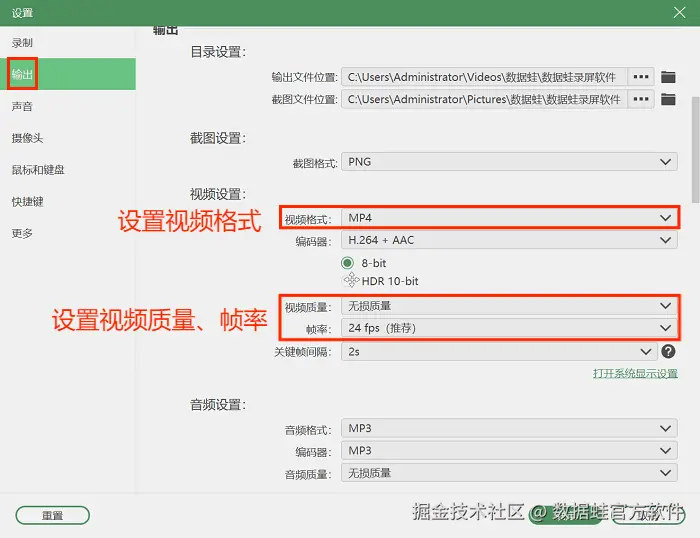
Task: Expand the audio encoder MP3 dropdown
Action: [509, 450]
